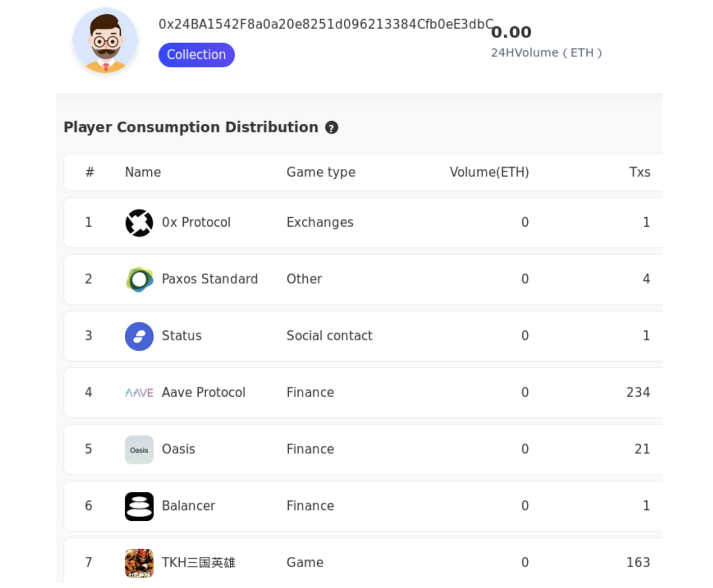Click the # column header
The image size is (713, 588).
(90, 172)
